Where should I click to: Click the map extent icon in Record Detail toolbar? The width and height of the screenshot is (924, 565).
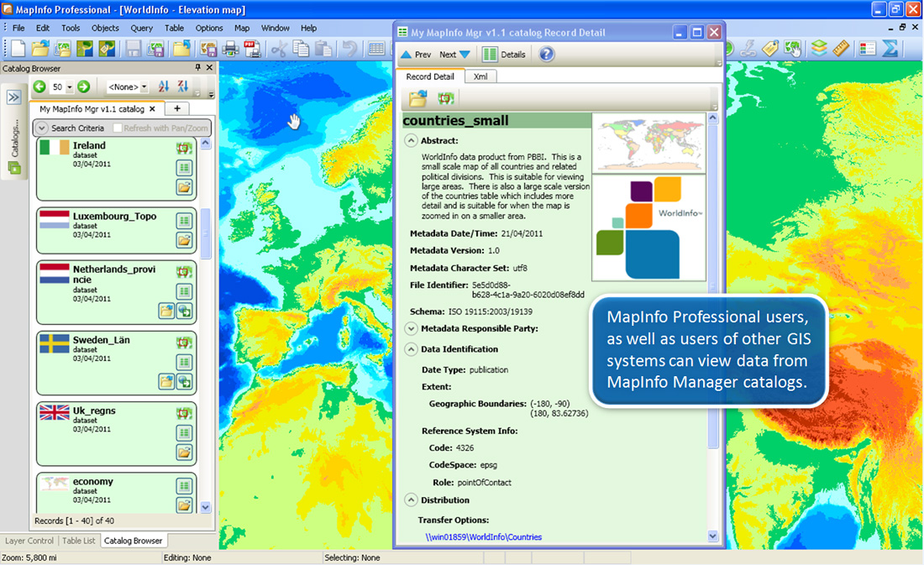pyautogui.click(x=446, y=98)
